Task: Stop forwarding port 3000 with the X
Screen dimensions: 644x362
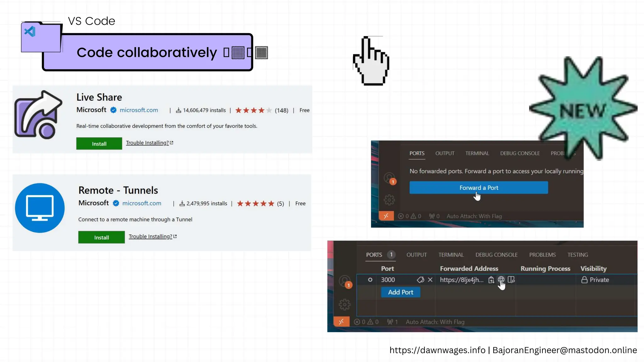Action: pos(430,280)
